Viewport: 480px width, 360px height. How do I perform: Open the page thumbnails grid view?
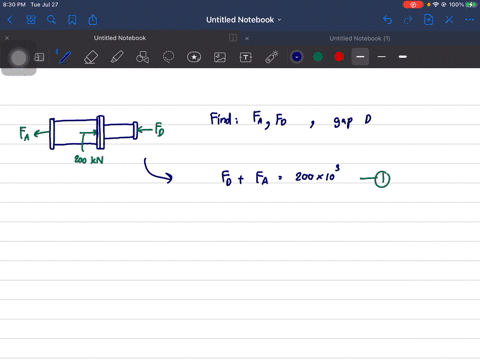(x=31, y=20)
